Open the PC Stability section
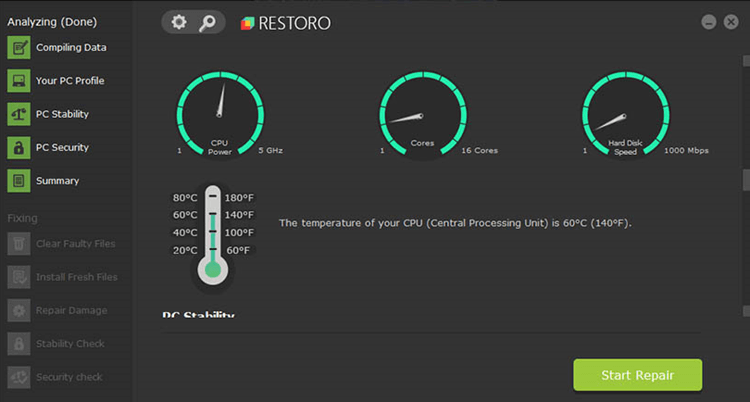Viewport: 750px width, 402px height. 62,114
